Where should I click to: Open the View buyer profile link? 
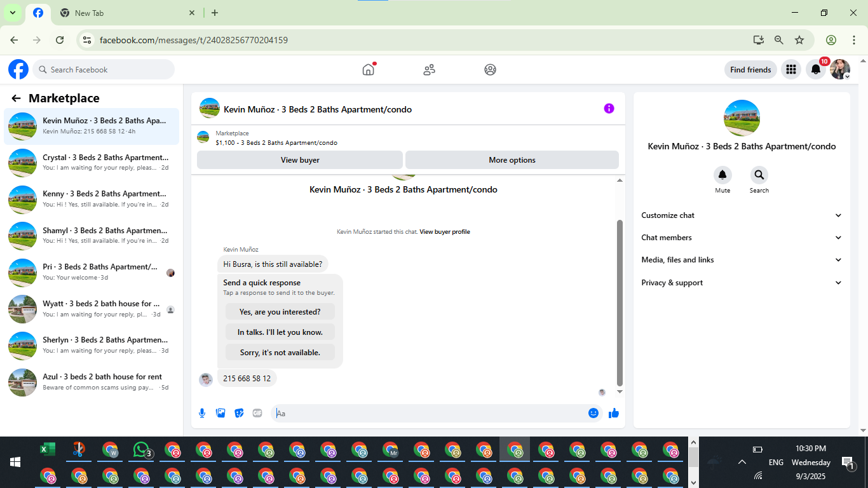pyautogui.click(x=445, y=232)
